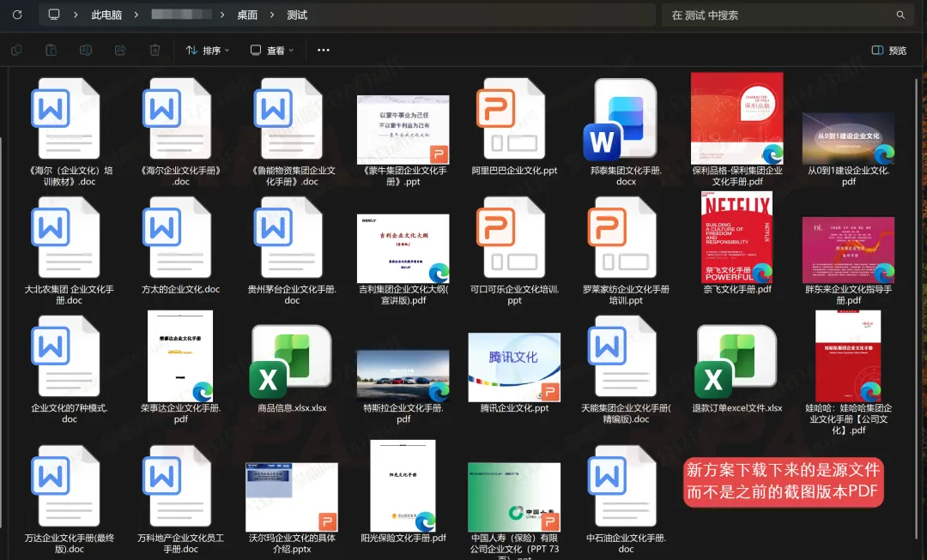Click the computer monitor icon in the breadcrumb
This screenshot has width=927, height=560.
(54, 15)
